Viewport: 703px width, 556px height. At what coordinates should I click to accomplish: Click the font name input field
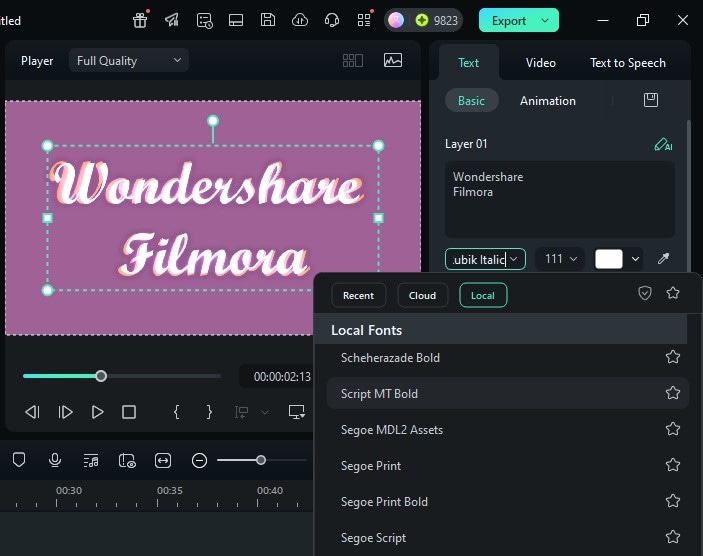click(x=478, y=259)
